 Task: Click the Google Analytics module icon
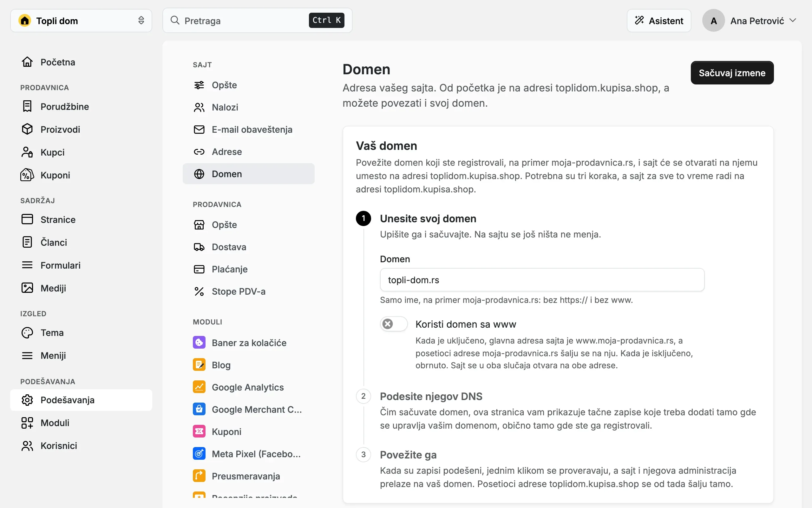[x=199, y=387]
